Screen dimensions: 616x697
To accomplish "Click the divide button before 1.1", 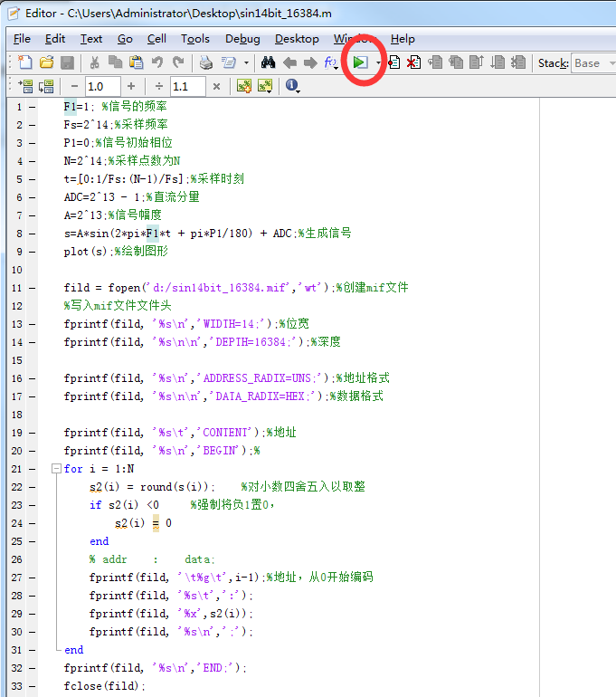I will pos(159,86).
